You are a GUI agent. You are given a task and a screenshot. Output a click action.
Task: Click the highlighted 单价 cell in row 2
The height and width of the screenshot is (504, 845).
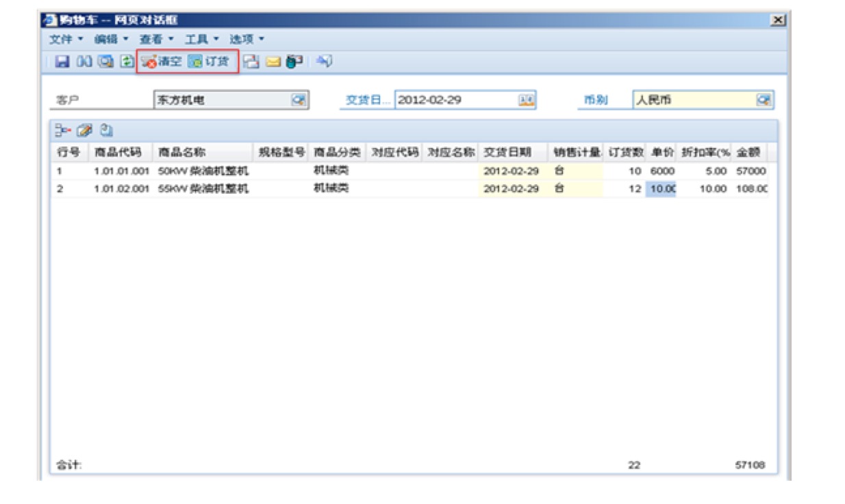click(661, 189)
